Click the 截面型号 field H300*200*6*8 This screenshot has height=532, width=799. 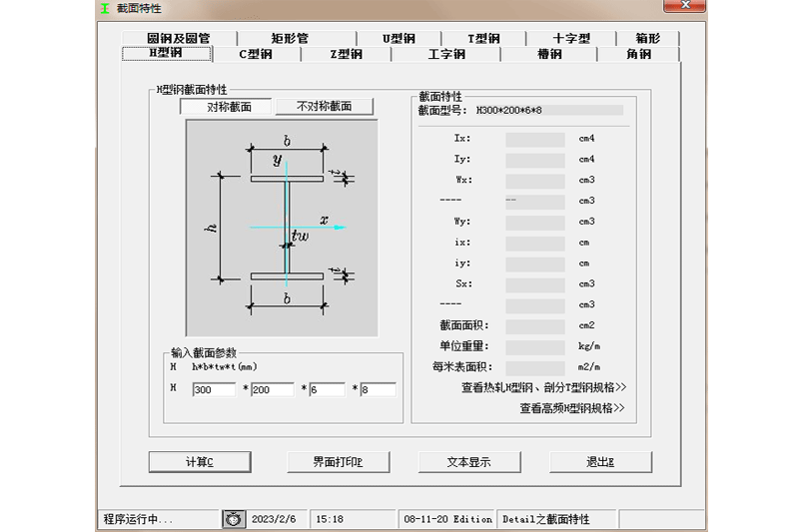pos(548,111)
